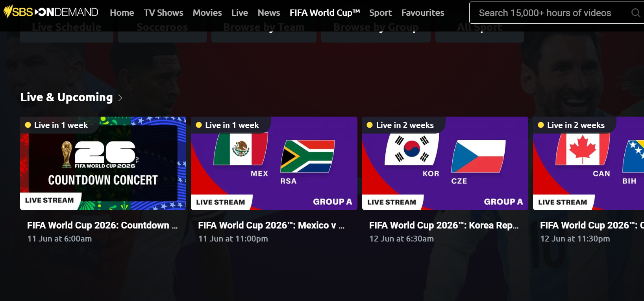The height and width of the screenshot is (301, 644).
Task: Expand Live & Upcoming chevron arrow
Action: (120, 98)
